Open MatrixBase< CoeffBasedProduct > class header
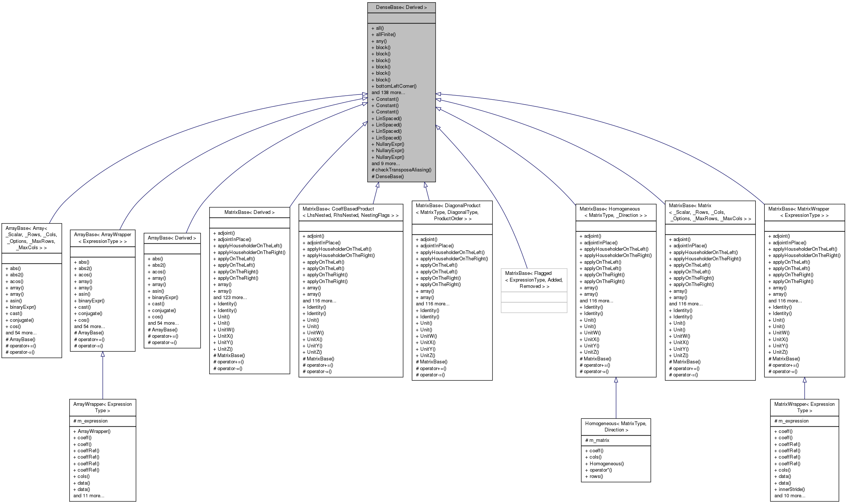This screenshot has width=847, height=504. [x=351, y=212]
